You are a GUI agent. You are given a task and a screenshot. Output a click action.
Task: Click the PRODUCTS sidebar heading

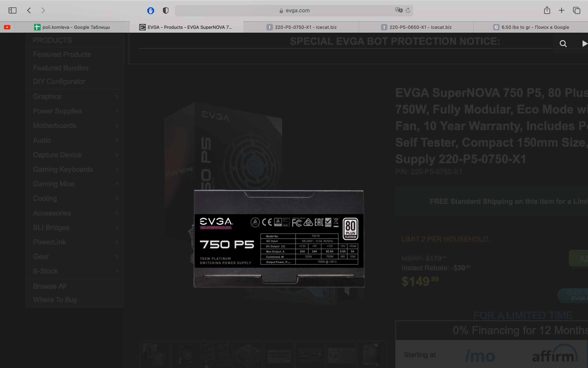pos(52,40)
